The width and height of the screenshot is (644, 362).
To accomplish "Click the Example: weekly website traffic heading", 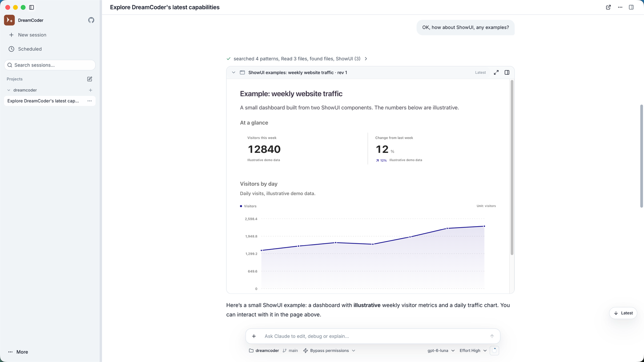I will tap(291, 94).
